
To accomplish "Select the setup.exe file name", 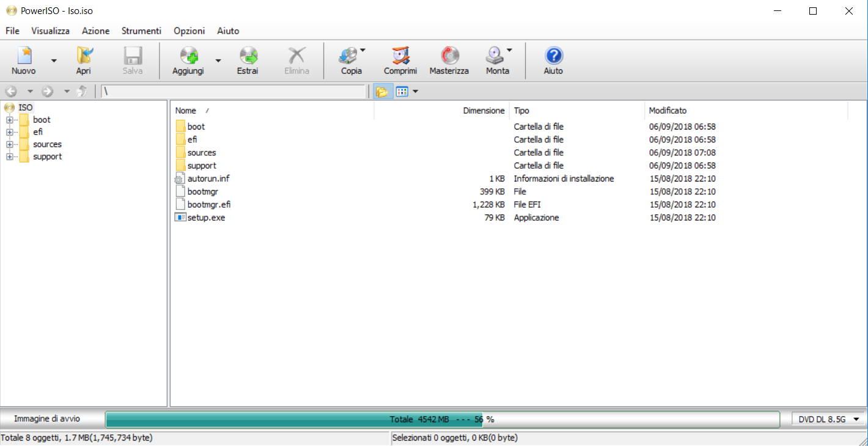I will tap(206, 218).
